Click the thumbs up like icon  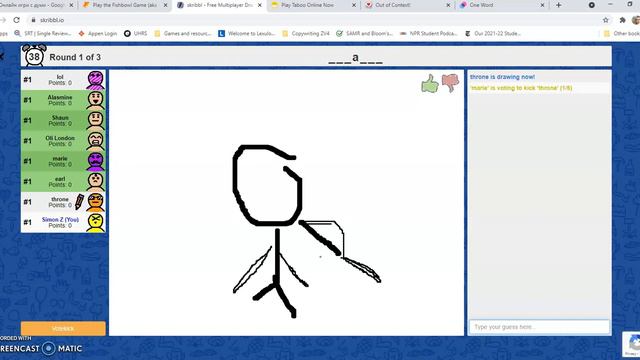[x=430, y=83]
